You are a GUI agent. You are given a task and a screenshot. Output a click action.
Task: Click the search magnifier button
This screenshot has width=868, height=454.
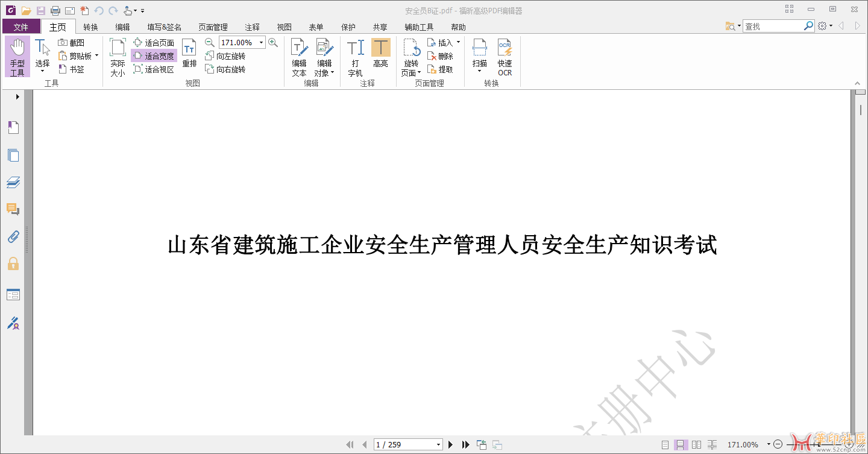click(809, 26)
